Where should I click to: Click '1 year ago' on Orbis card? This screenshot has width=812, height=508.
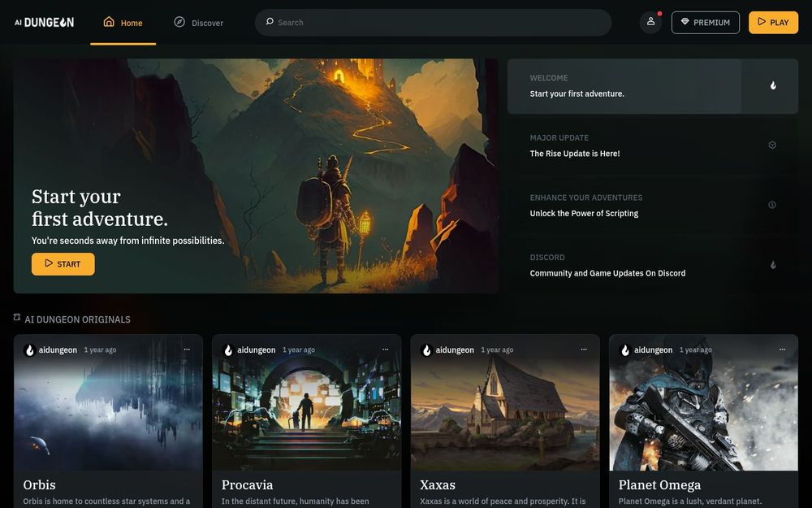point(100,350)
